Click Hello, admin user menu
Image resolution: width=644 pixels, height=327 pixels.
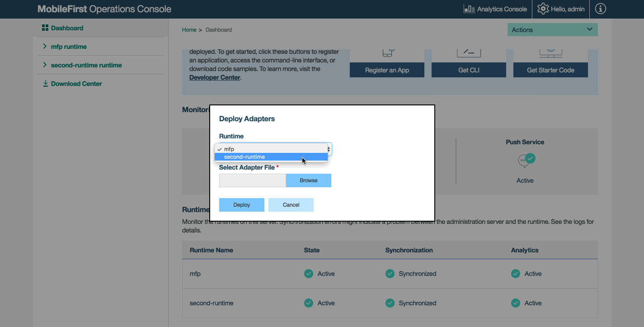[568, 9]
